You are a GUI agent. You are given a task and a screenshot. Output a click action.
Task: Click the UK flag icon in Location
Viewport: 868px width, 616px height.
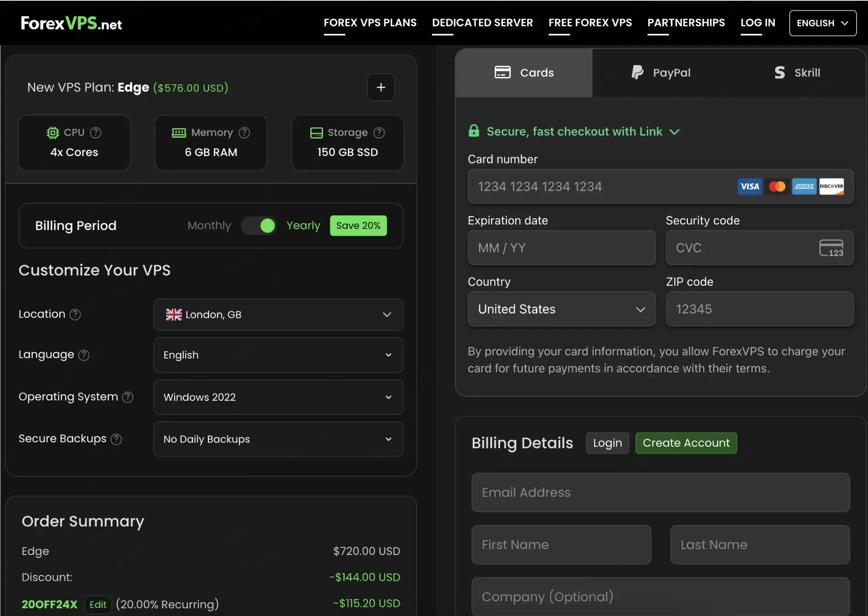(173, 314)
